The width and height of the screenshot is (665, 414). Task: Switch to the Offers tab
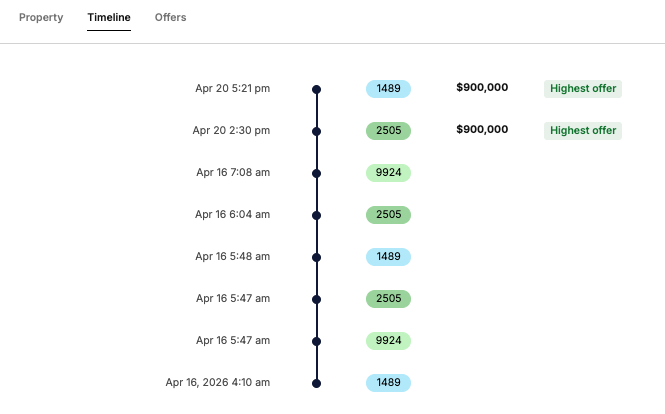pos(170,18)
